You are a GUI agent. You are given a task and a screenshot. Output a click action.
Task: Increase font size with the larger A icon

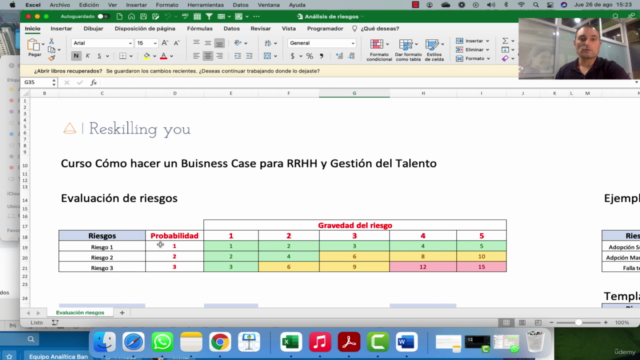[164, 43]
